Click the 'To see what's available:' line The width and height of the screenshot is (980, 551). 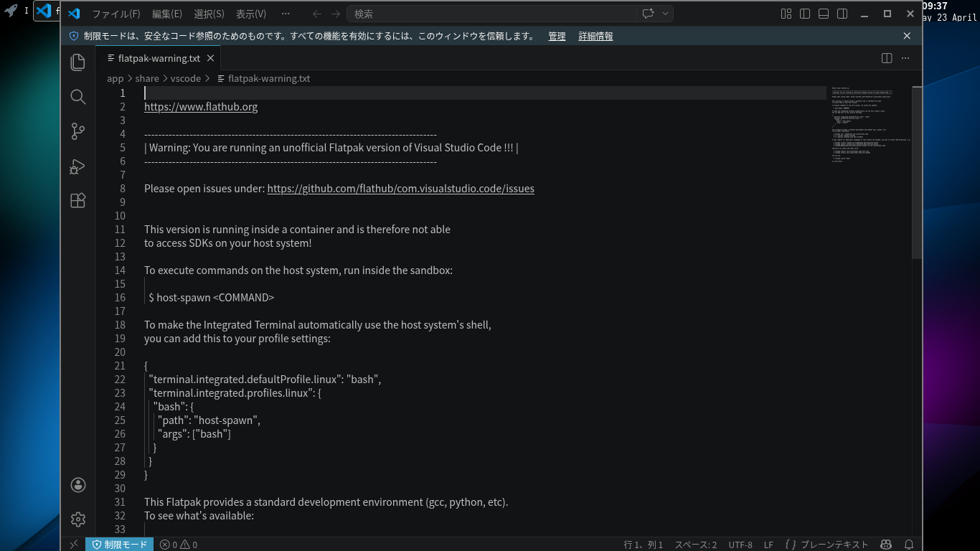point(199,516)
